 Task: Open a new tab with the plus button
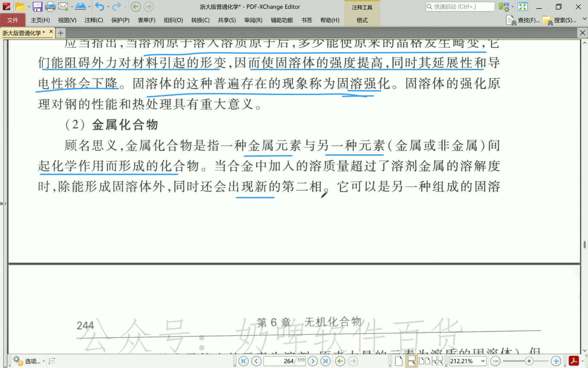pyautogui.click(x=61, y=33)
